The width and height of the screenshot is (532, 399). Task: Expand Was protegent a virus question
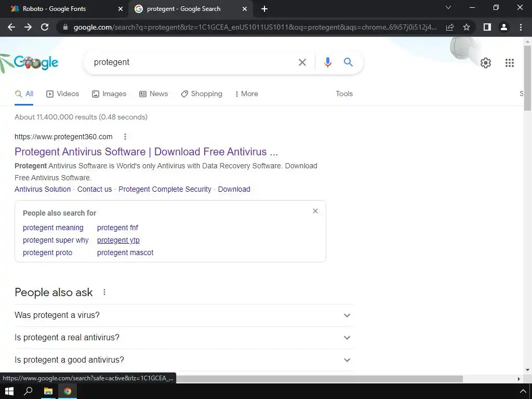pyautogui.click(x=184, y=315)
